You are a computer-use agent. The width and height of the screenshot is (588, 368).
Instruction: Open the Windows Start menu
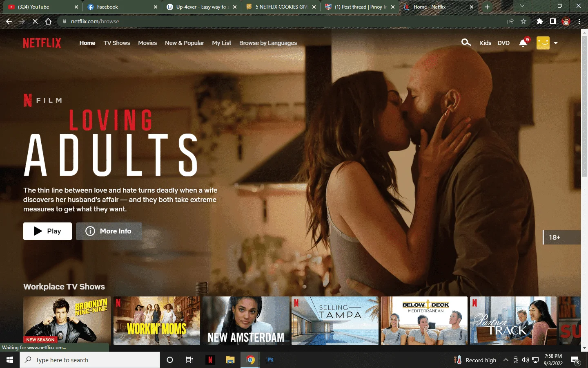10,360
